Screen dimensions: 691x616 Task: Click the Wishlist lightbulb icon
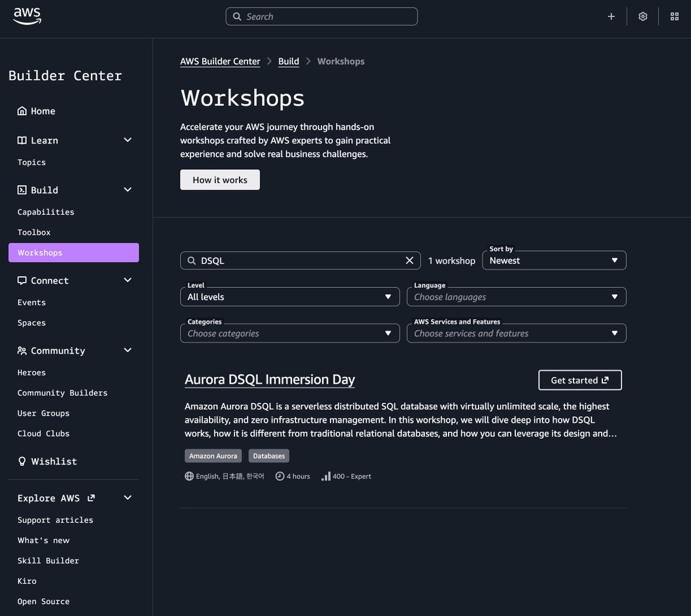tap(22, 461)
